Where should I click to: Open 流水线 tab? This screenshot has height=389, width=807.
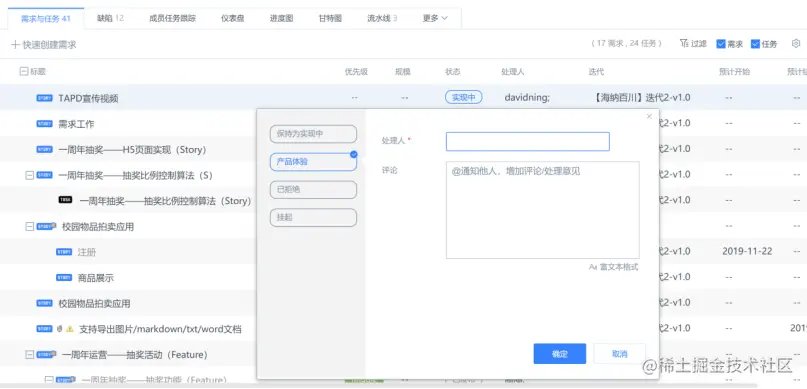pos(382,18)
